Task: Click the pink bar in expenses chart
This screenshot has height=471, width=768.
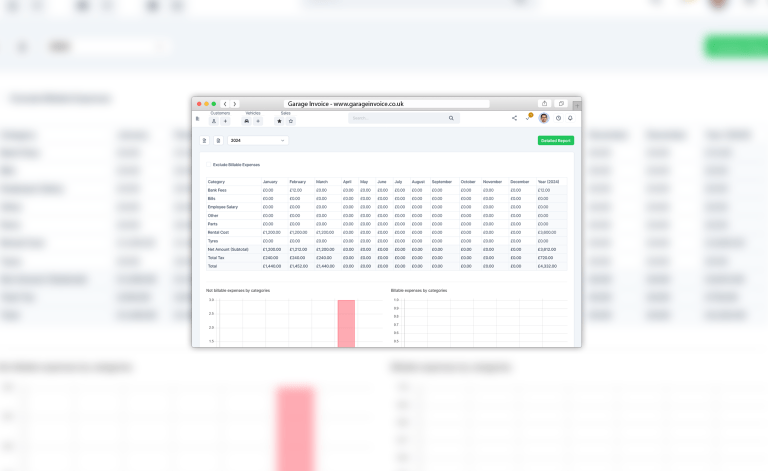Action: pos(346,323)
